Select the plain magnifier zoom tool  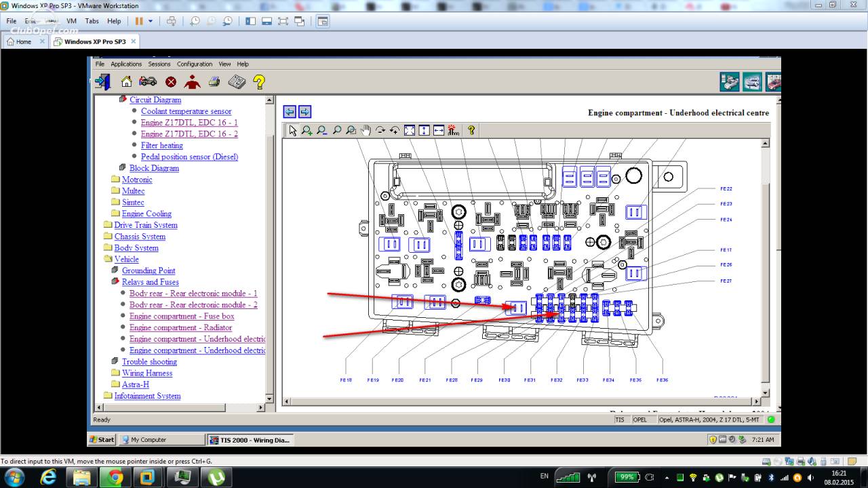click(336, 130)
